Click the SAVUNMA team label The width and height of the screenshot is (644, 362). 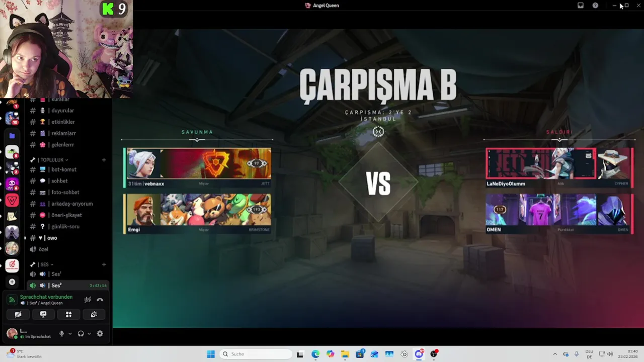coord(197,132)
